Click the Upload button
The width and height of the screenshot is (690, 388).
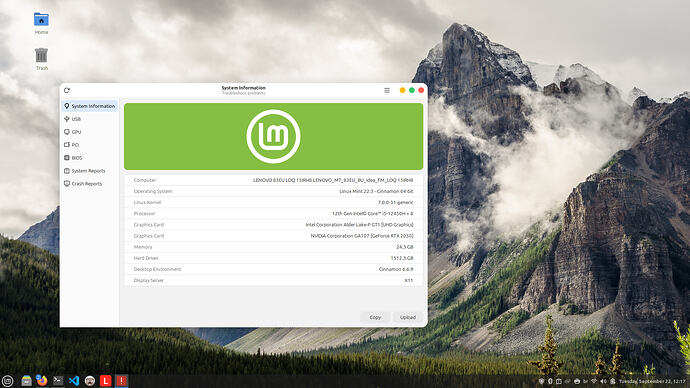[x=407, y=317]
